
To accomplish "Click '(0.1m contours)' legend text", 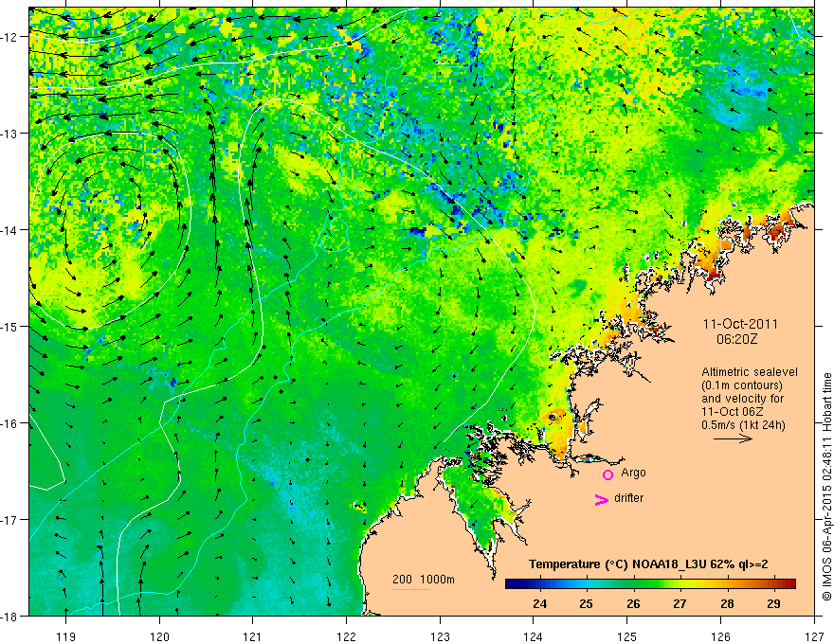I will pyautogui.click(x=742, y=385).
